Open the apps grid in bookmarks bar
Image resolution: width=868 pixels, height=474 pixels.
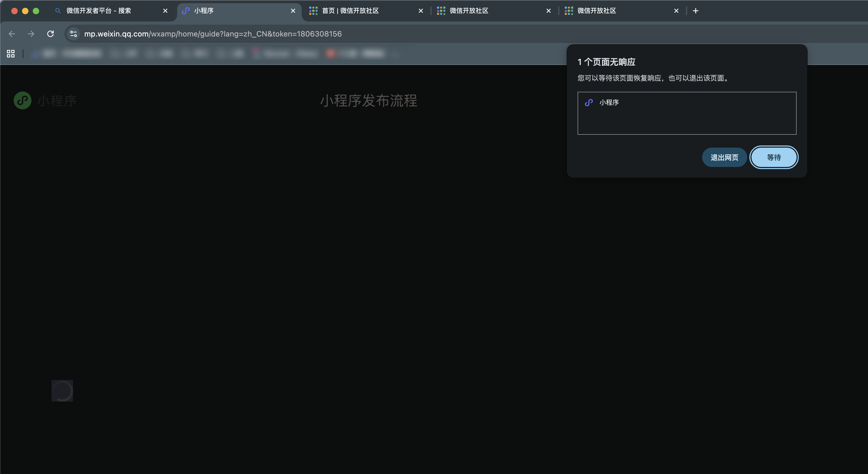click(11, 54)
